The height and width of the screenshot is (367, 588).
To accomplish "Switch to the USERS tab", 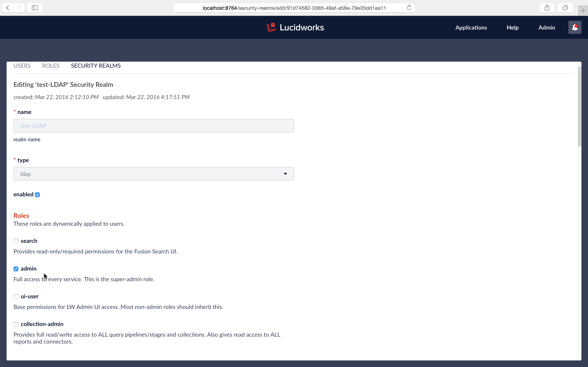I will pyautogui.click(x=22, y=65).
